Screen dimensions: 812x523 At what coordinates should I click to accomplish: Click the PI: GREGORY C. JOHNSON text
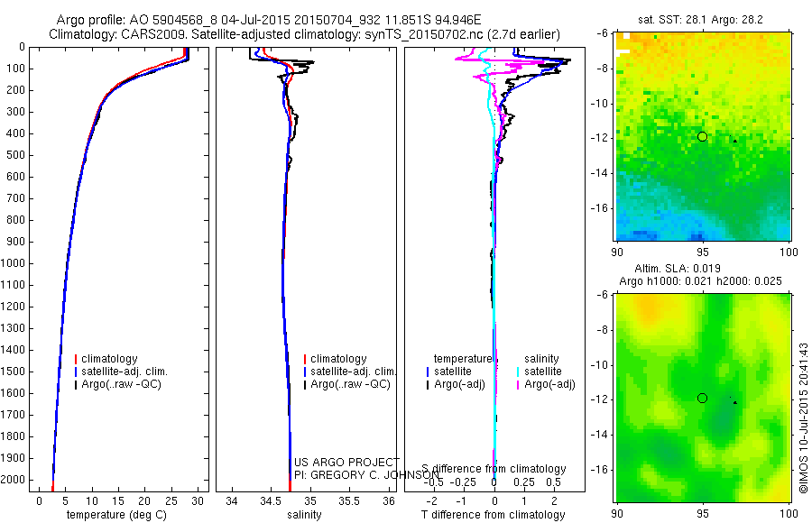pyautogui.click(x=366, y=475)
